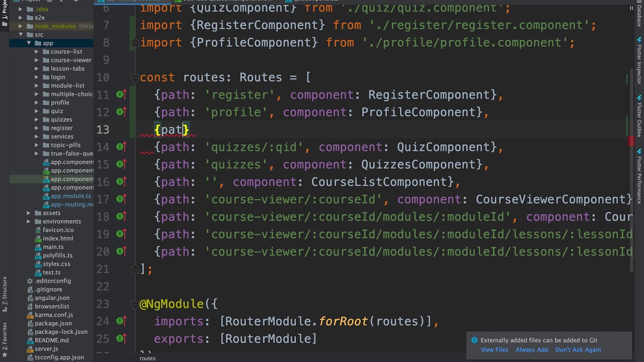Click the gutter icon on line 25
This screenshot has width=644, height=362.
(x=121, y=338)
